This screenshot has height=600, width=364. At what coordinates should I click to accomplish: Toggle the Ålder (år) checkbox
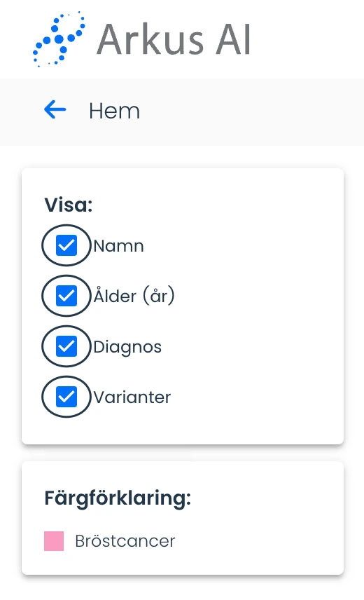(66, 296)
